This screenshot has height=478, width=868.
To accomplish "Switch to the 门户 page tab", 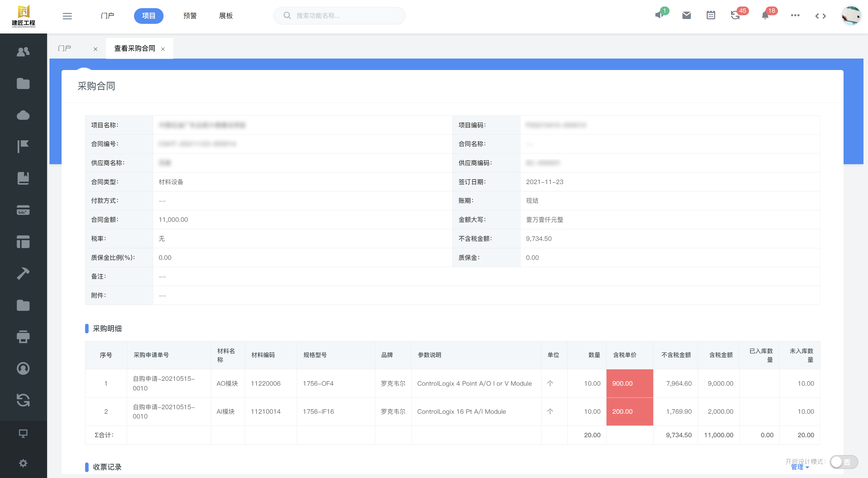I will (x=65, y=49).
